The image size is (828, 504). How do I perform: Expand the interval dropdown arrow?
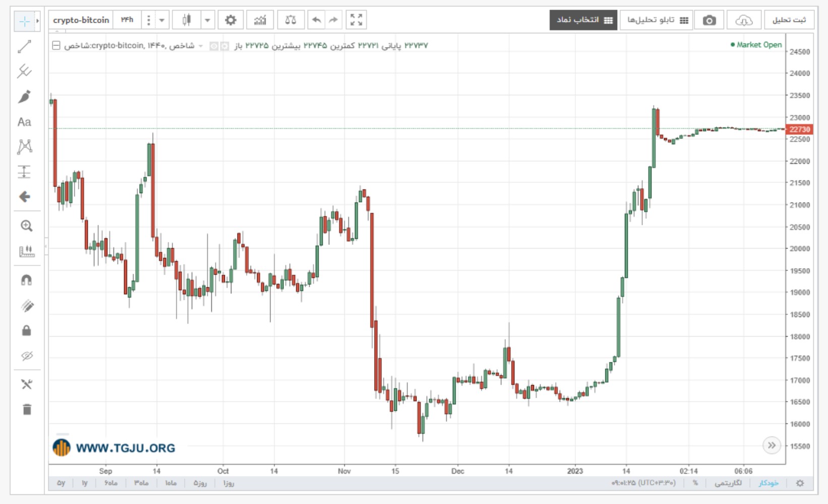(162, 20)
